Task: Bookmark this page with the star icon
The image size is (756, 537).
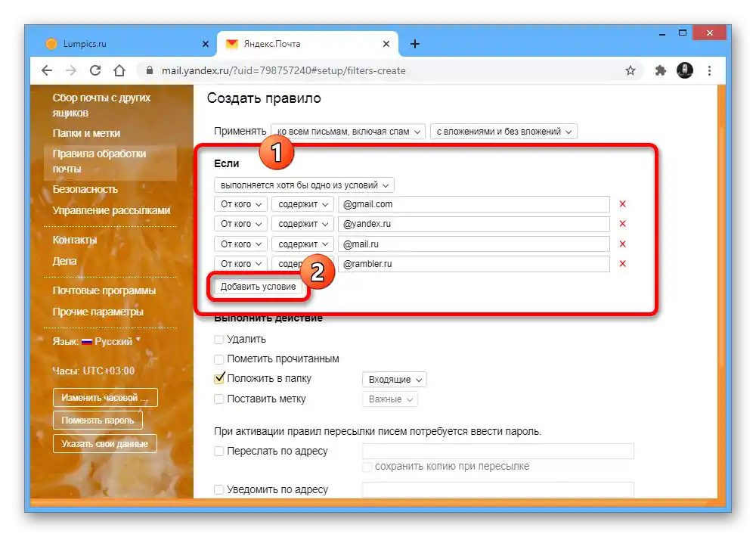Action: click(x=631, y=71)
